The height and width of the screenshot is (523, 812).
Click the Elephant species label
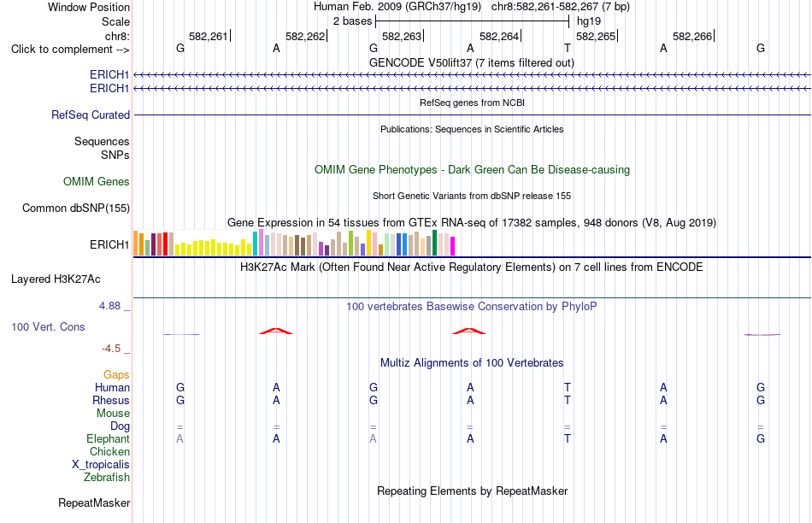pos(108,439)
